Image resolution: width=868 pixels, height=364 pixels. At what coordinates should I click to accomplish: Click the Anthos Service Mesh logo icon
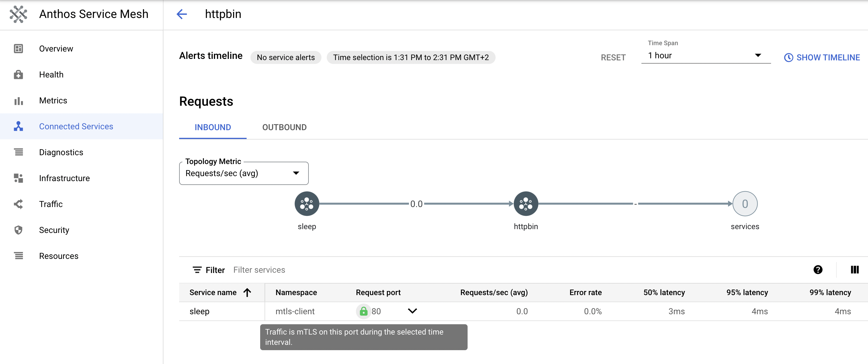[x=18, y=14]
